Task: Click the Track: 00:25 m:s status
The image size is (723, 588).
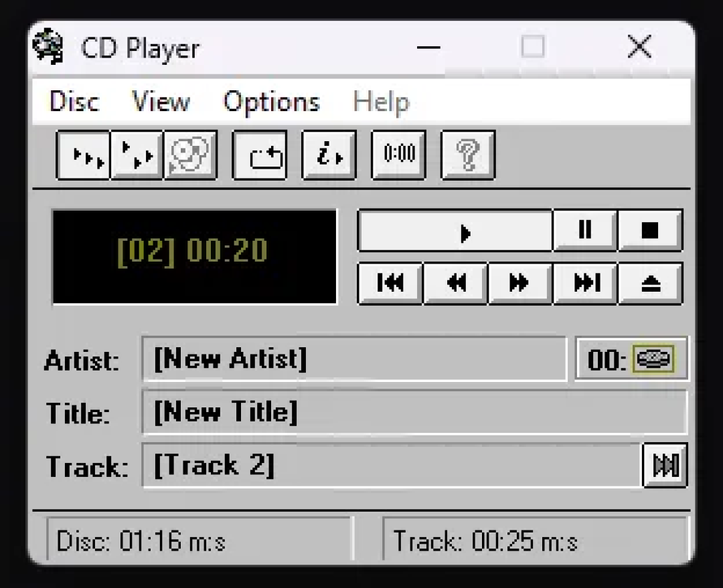Action: pyautogui.click(x=535, y=540)
